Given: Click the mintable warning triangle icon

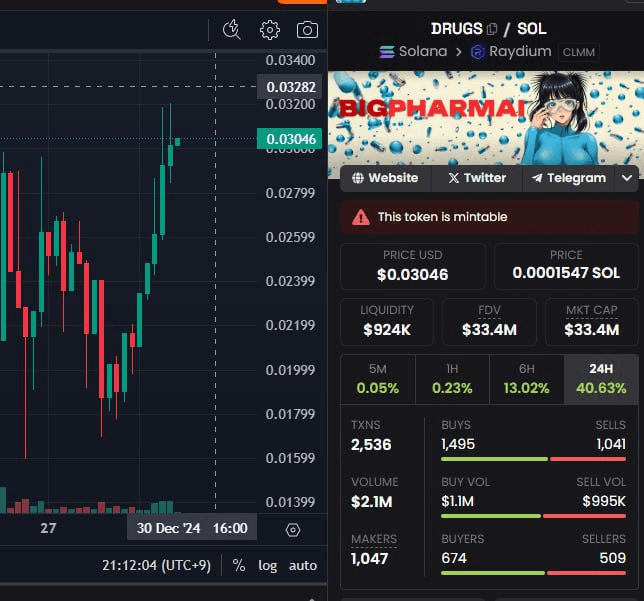Looking at the screenshot, I should pyautogui.click(x=361, y=217).
